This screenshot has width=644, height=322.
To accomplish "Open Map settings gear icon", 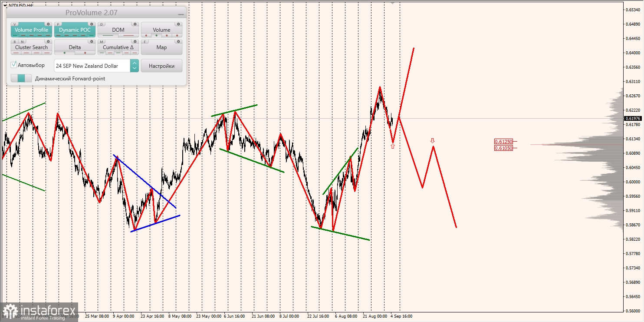I will point(178,41).
